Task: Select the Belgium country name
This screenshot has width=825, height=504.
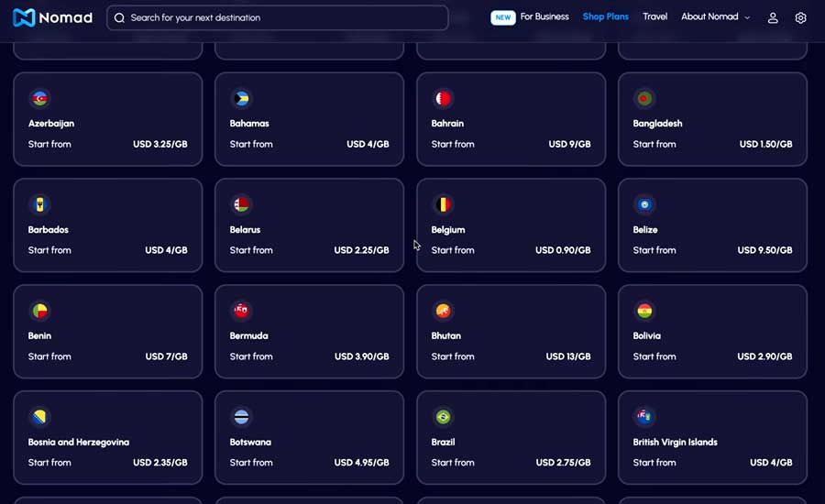Action: pos(448,230)
